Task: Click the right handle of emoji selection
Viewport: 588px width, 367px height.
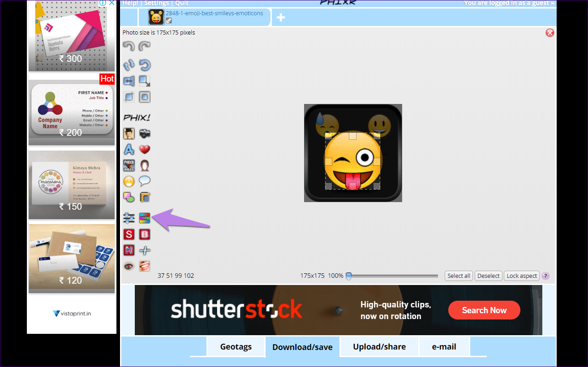Action: [x=377, y=161]
